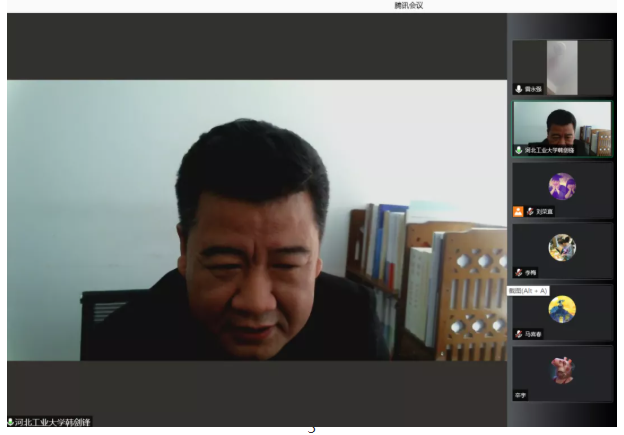Click the 腾讯会议 window title

[x=410, y=6]
